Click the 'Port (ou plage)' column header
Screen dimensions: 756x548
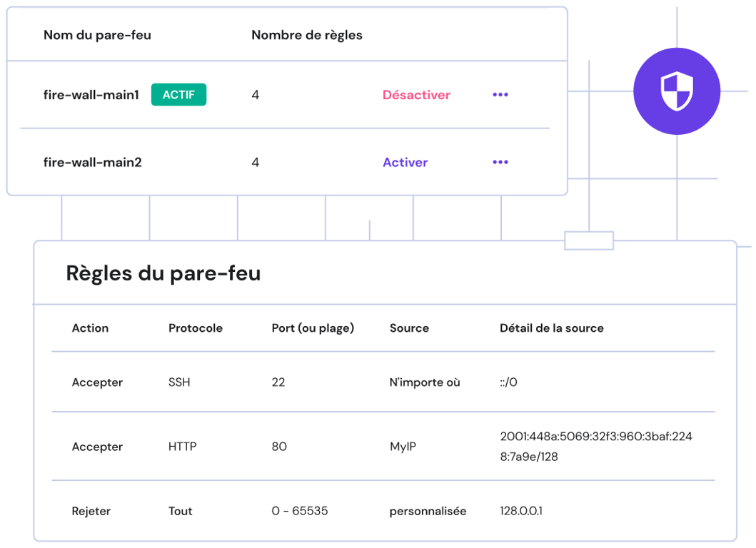click(313, 328)
